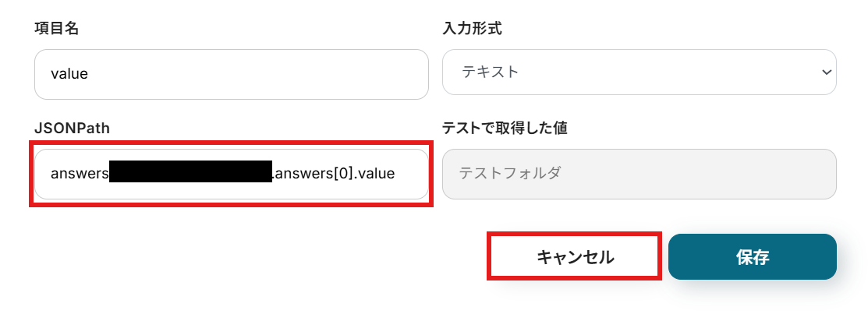
Task: Click the blacked-out segment of the JSONPath
Action: click(190, 172)
